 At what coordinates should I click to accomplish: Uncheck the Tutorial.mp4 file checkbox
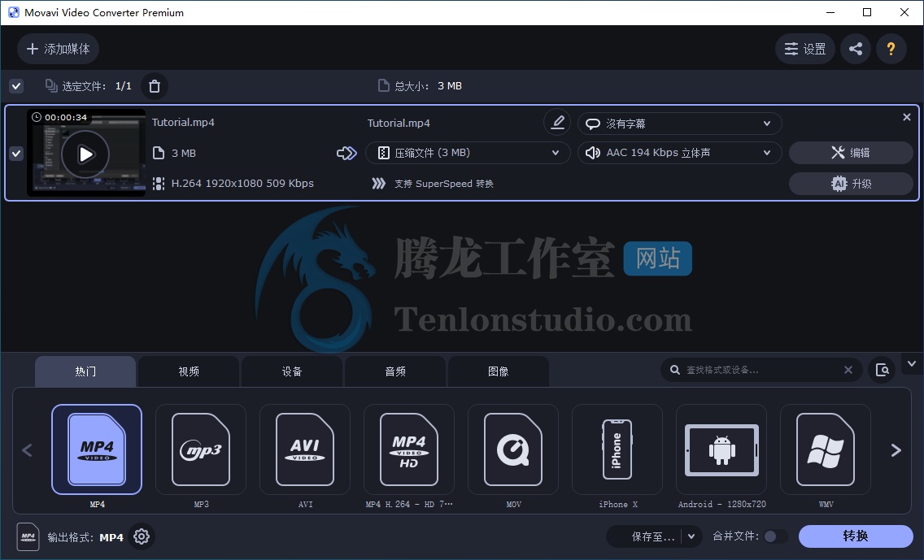pyautogui.click(x=16, y=154)
